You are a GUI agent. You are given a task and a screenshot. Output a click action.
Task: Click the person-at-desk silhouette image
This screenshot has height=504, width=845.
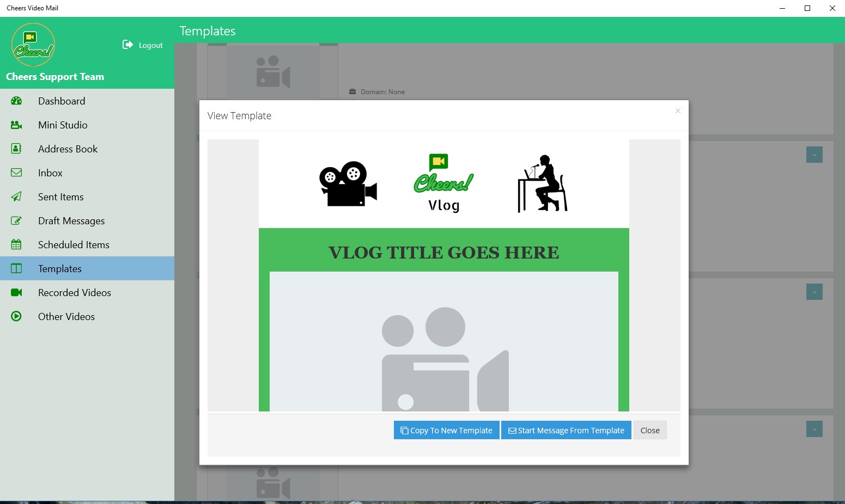pyautogui.click(x=542, y=183)
